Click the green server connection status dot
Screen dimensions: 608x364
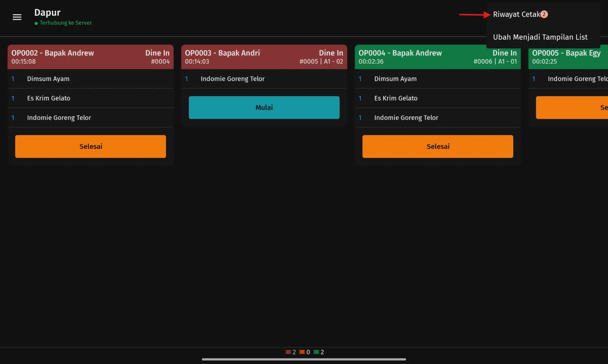pyautogui.click(x=36, y=23)
